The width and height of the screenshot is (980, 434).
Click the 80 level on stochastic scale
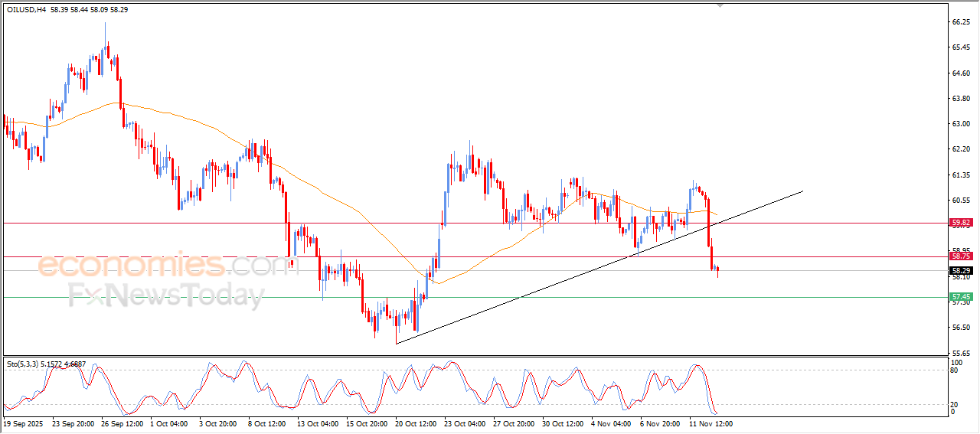coord(955,370)
